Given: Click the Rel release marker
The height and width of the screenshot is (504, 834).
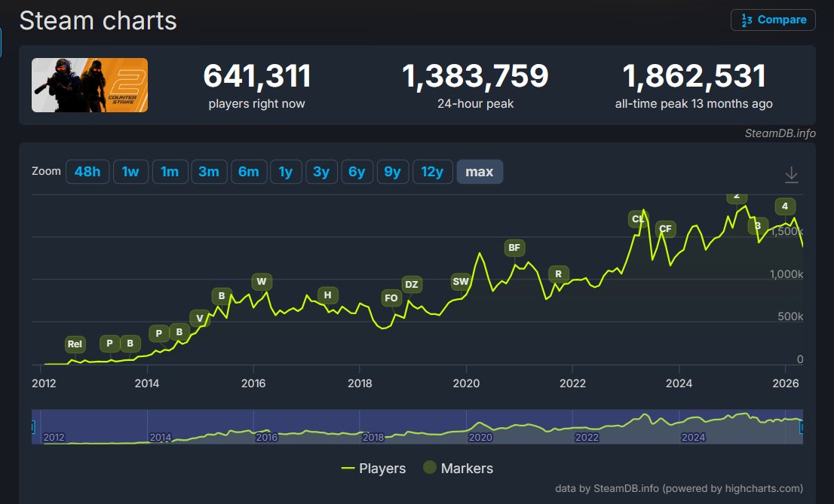Looking at the screenshot, I should (75, 344).
